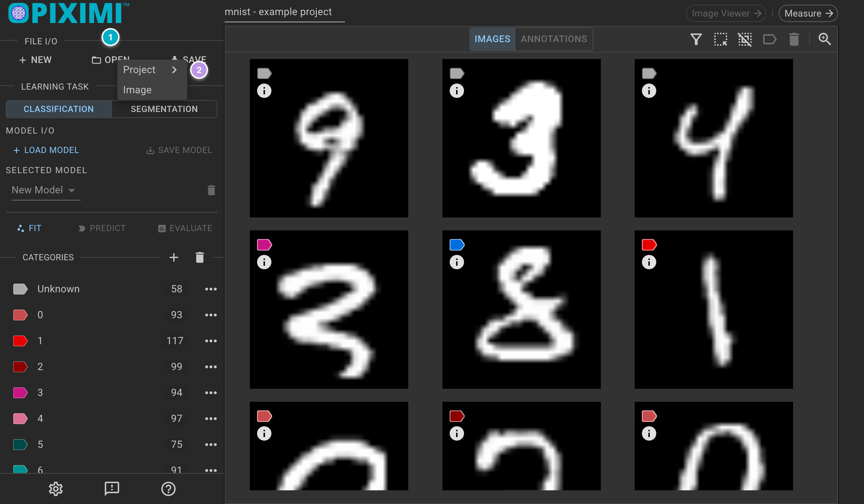Open options menu for category 4
Screen dimensions: 864x504
(x=211, y=419)
